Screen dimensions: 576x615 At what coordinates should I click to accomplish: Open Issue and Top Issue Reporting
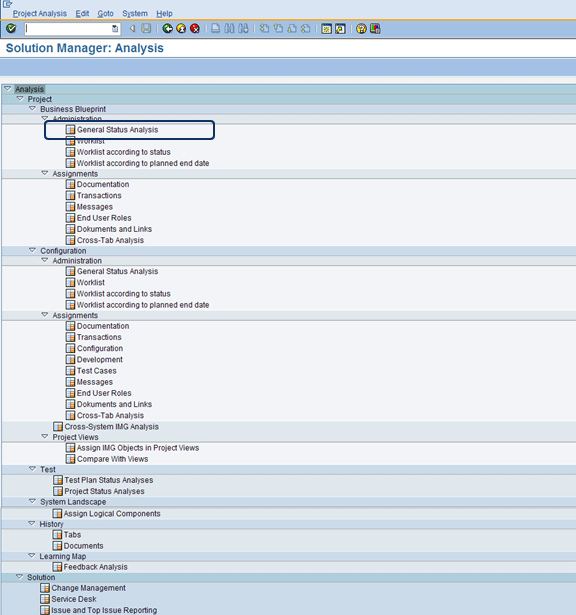tap(104, 610)
